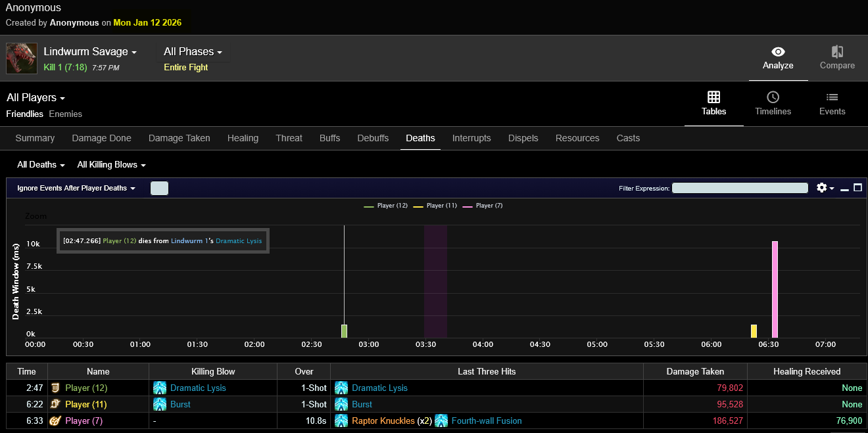Click Burst icon in Last Three Hits
The height and width of the screenshot is (433, 868).
(341, 404)
